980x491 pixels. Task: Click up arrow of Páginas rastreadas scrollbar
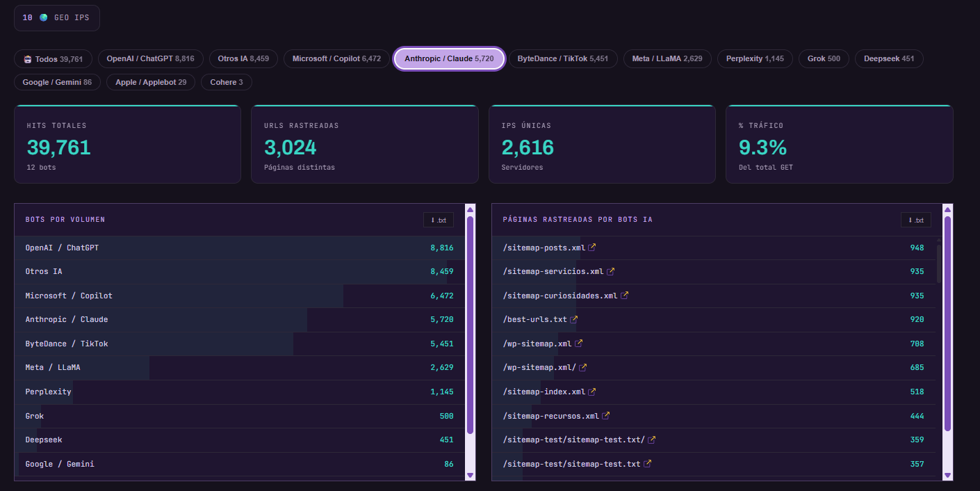pyautogui.click(x=948, y=209)
